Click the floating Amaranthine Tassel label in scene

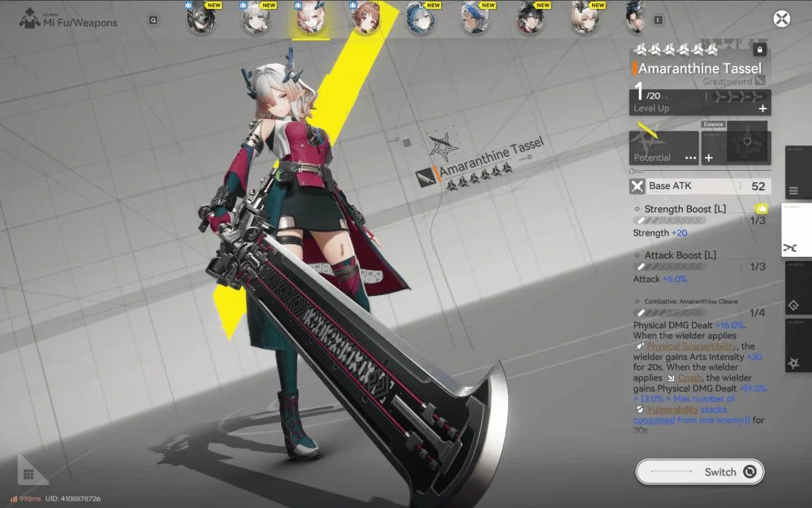coord(492,155)
